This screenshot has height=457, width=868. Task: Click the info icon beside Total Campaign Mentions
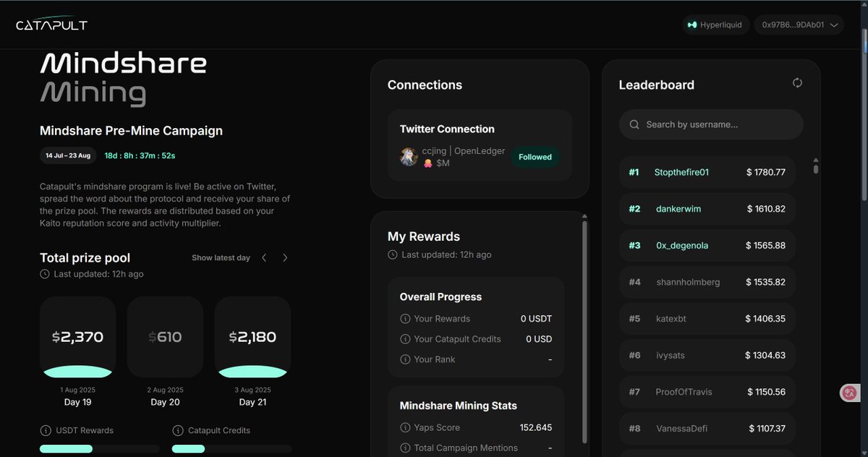(405, 448)
